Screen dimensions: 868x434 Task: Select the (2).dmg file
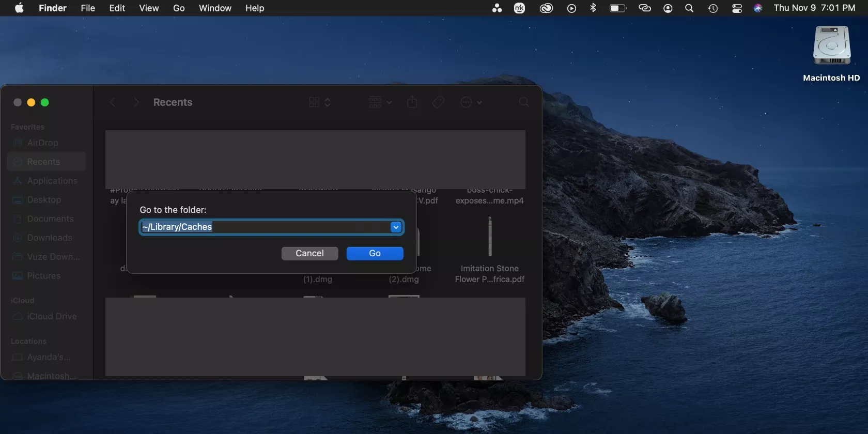point(404,279)
